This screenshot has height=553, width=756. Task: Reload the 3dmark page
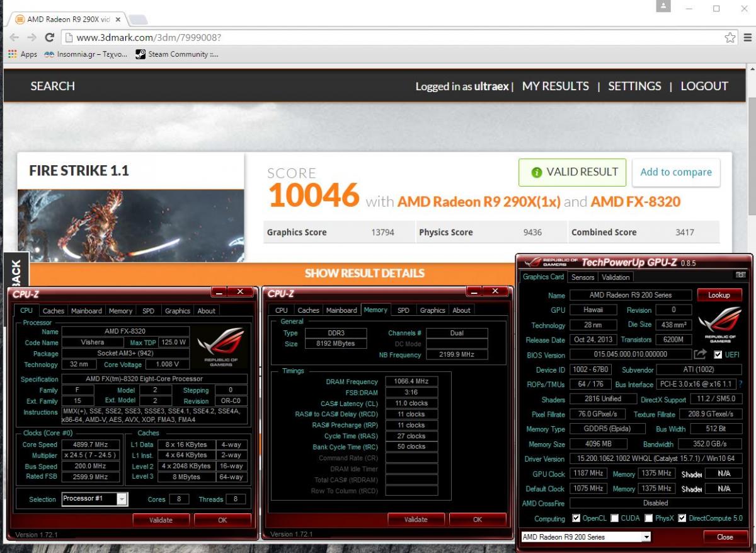click(50, 38)
